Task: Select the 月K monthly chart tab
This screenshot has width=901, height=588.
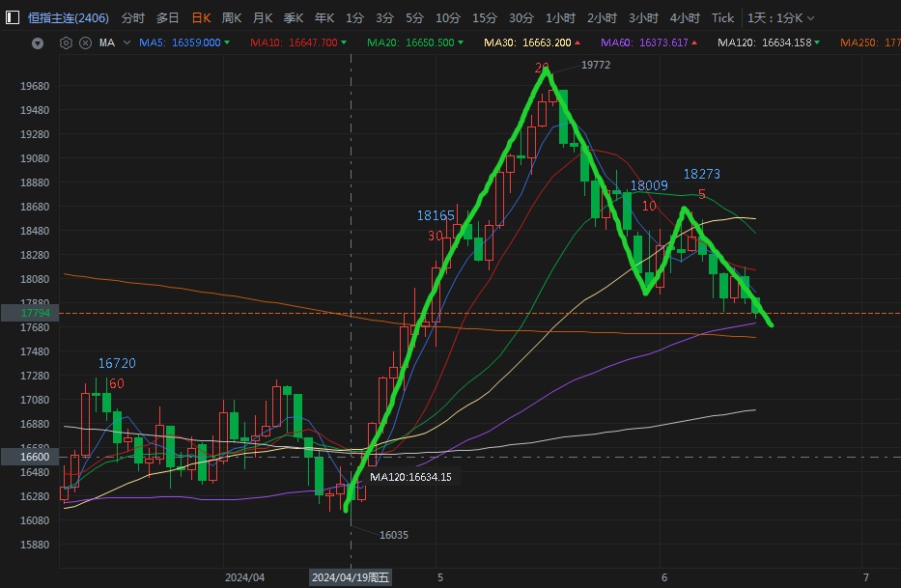Action: tap(263, 17)
